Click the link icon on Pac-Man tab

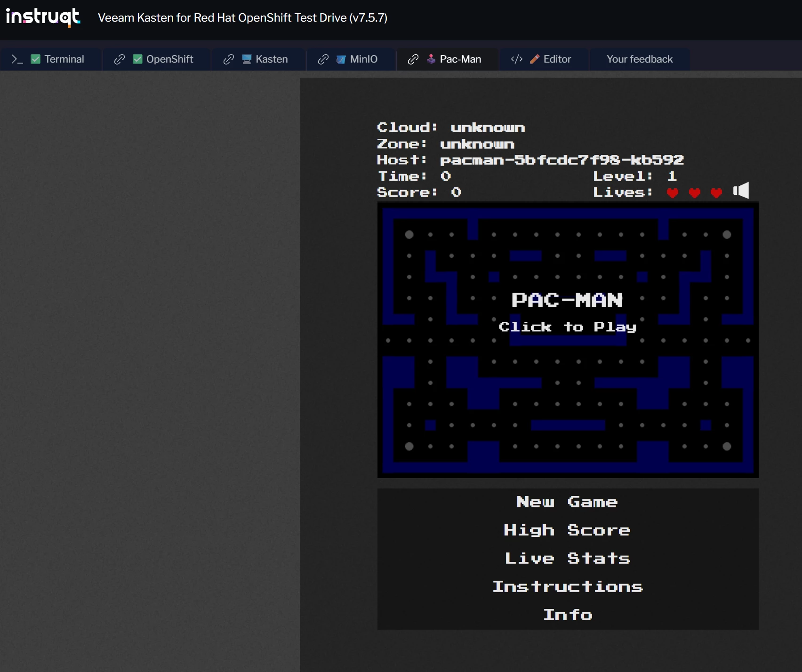point(413,59)
